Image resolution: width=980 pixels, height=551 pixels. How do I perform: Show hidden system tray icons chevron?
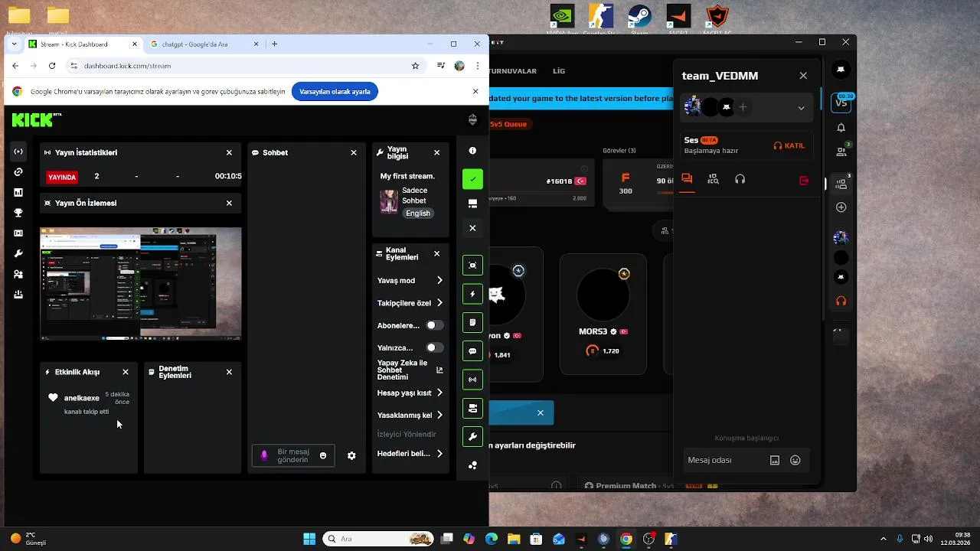(884, 539)
